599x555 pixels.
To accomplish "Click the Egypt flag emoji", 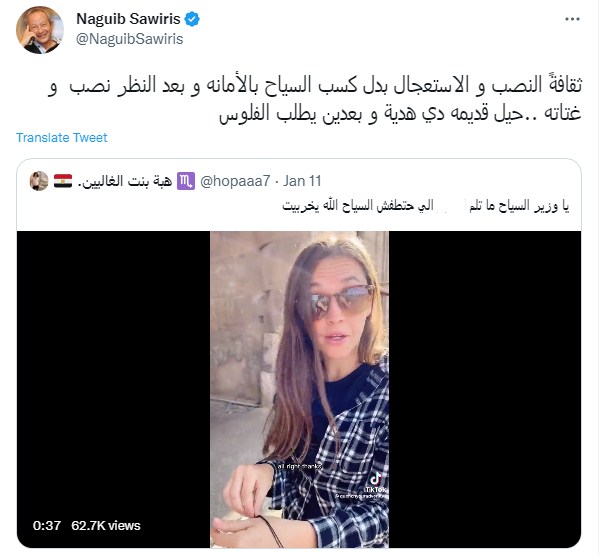I will (x=63, y=181).
